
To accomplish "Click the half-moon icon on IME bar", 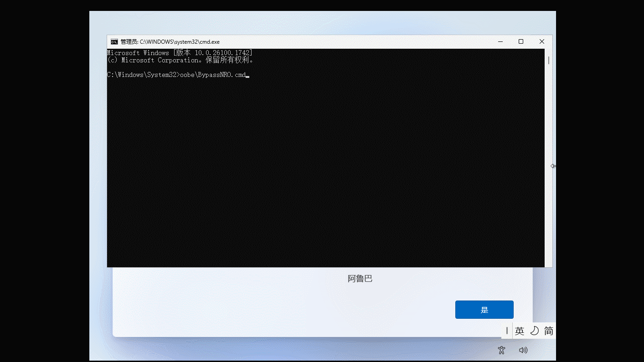I will tap(535, 331).
